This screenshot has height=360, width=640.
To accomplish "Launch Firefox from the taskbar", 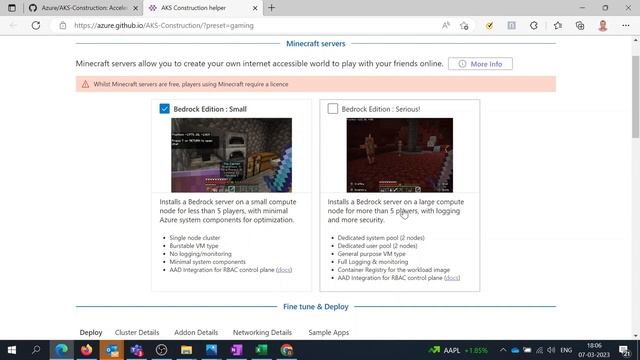I will point(87,350).
